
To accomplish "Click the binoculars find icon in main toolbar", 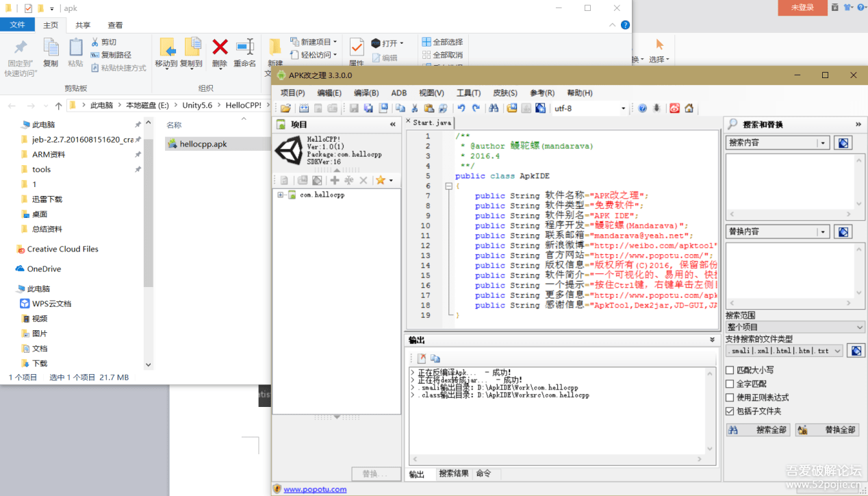I will coord(494,108).
